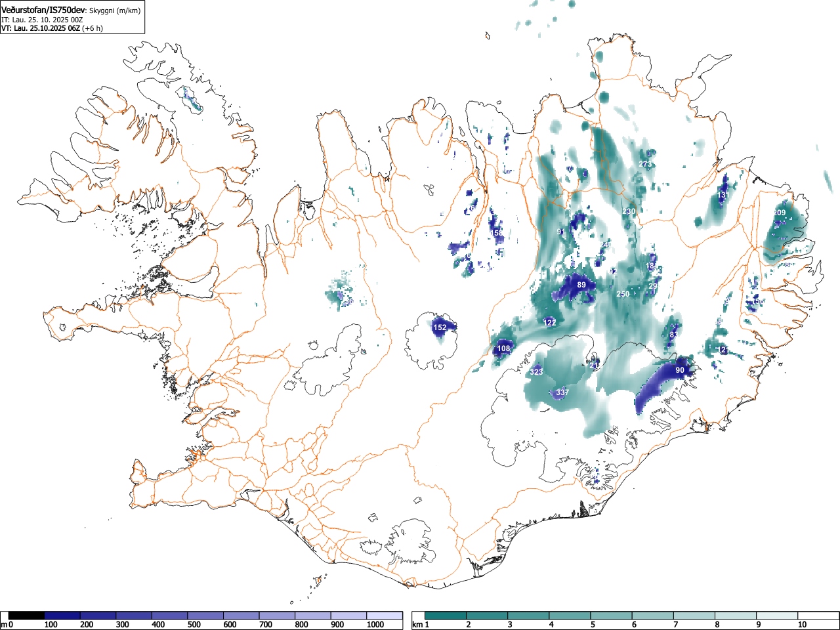Click the 500 tick label on the meter scale
The height and width of the screenshot is (630, 840).
click(194, 625)
